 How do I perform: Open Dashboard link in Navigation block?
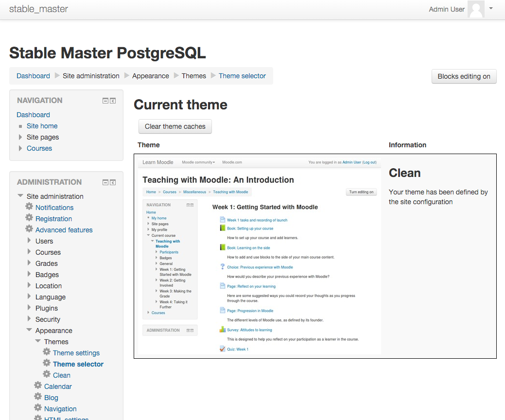(33, 115)
